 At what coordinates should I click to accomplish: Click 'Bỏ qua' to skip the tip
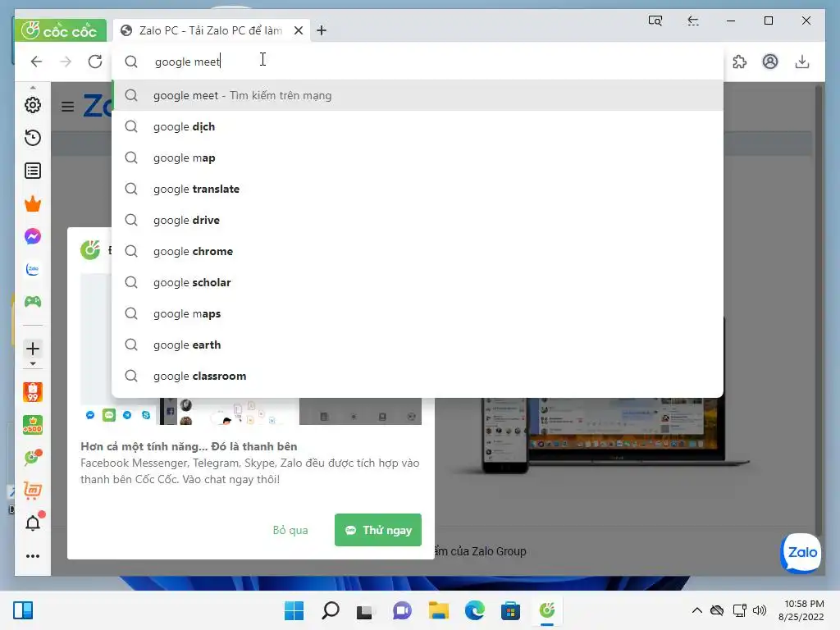(x=290, y=531)
